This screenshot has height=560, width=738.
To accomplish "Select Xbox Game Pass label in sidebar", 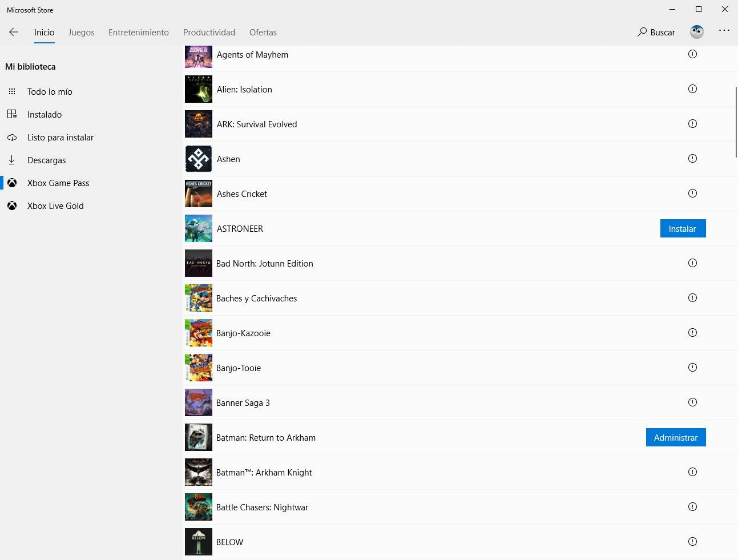I will tap(58, 183).
